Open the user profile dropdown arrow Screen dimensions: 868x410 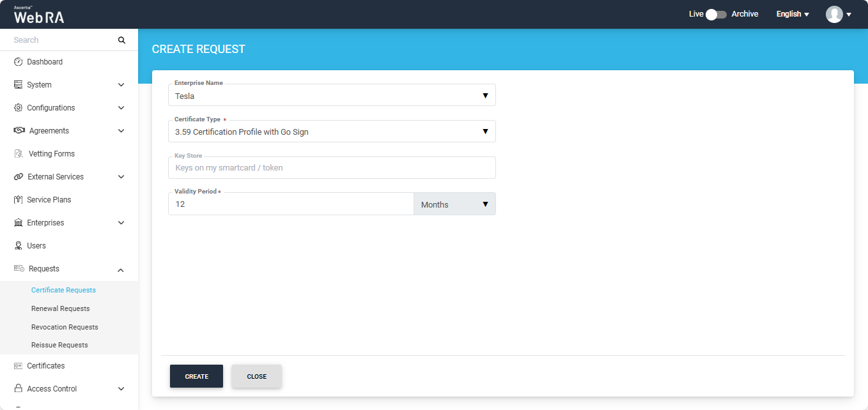coord(849,15)
